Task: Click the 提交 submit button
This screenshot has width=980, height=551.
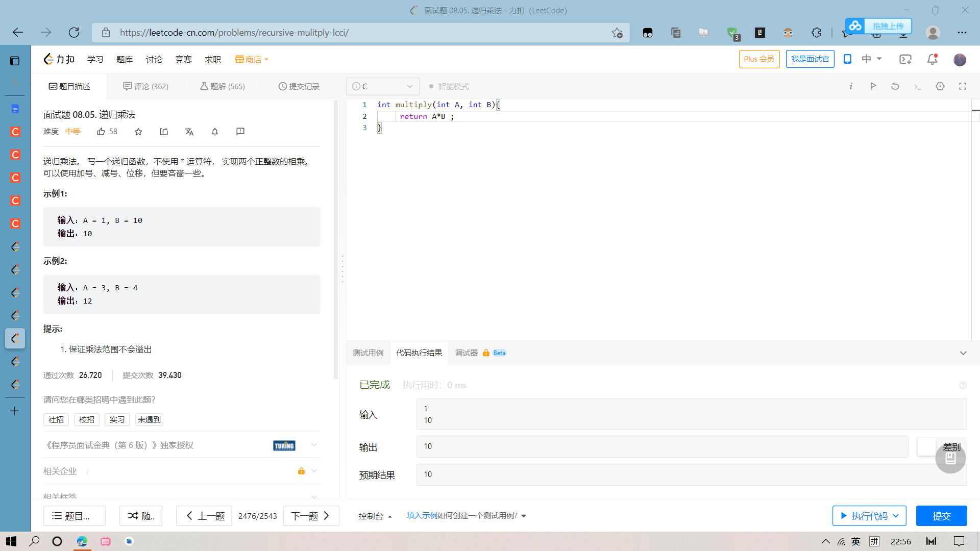Action: pyautogui.click(x=942, y=516)
